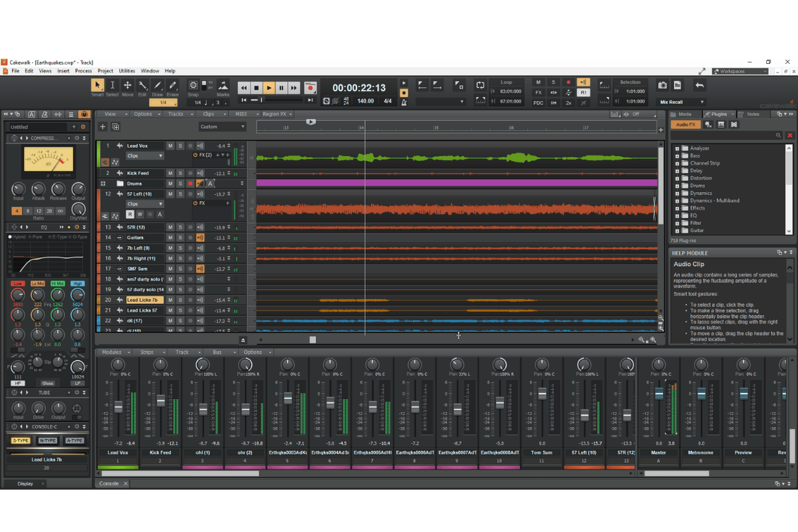This screenshot has width=798, height=532.
Task: Select the Draw tool
Action: (157, 85)
